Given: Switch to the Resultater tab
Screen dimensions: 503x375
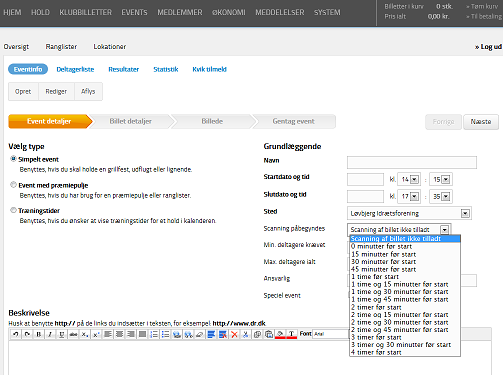Looking at the screenshot, I should coord(124,69).
